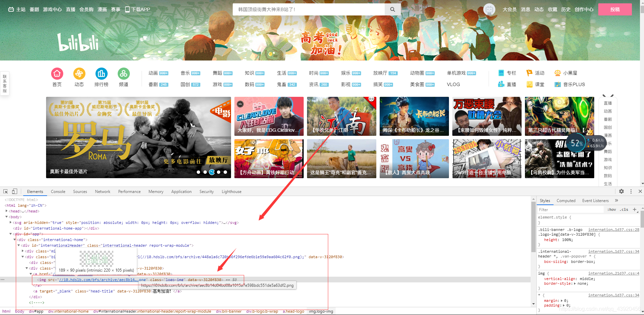The image size is (644, 315).
Task: Expand the padding shorthand triangle
Action: [x=564, y=306]
